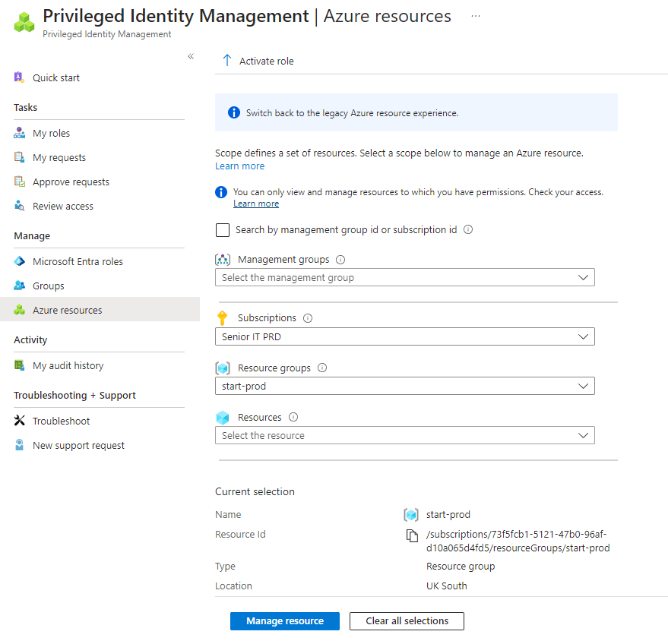The height and width of the screenshot is (644, 668).
Task: Click the Management groups info icon
Action: point(340,260)
